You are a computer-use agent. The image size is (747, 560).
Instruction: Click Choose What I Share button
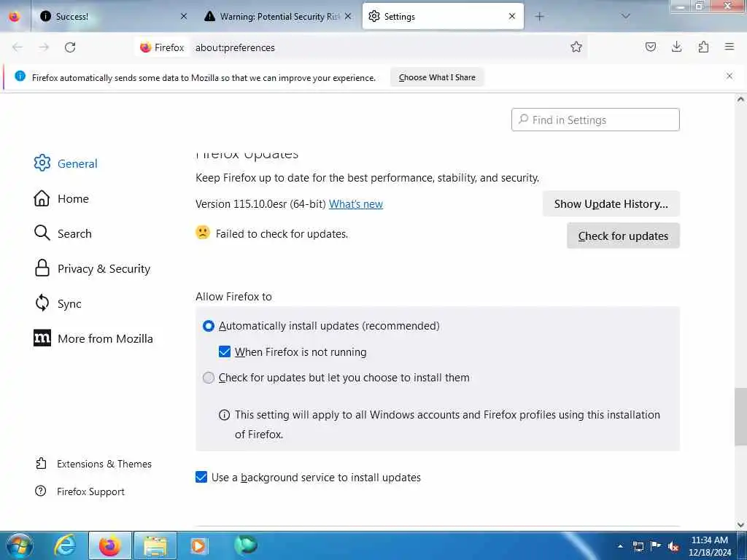437,77
